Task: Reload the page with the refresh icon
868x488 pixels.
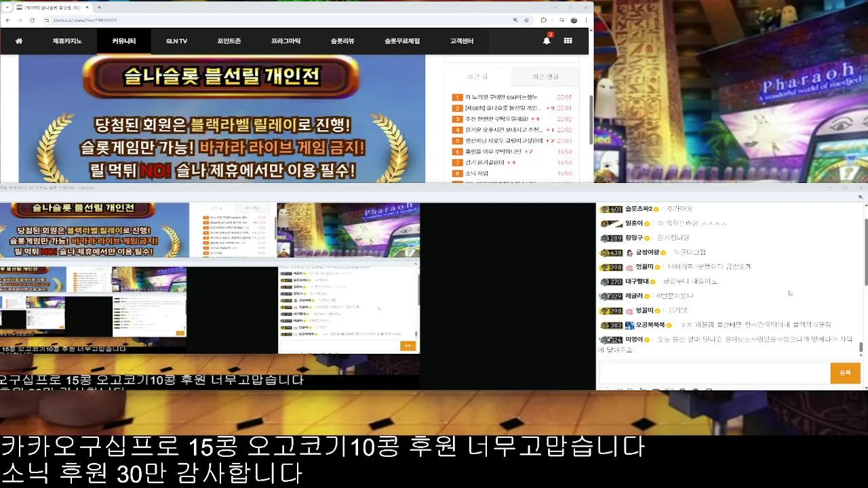Action: pos(31,20)
